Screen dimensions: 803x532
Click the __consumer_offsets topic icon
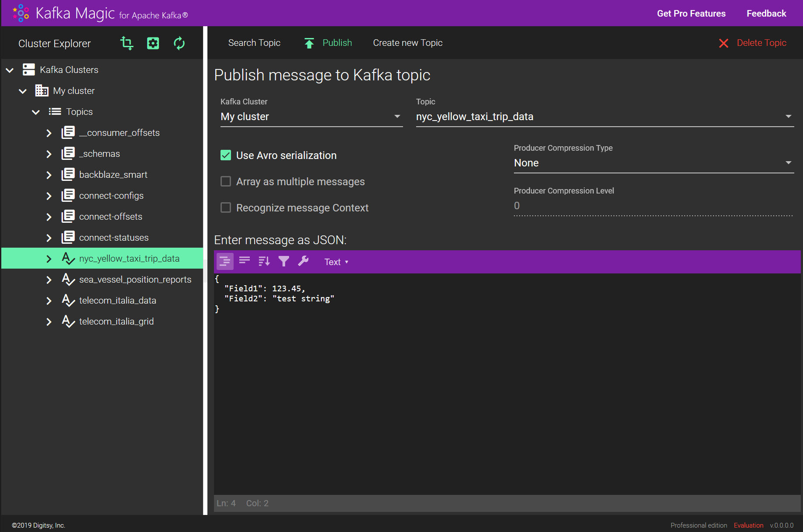click(x=68, y=132)
